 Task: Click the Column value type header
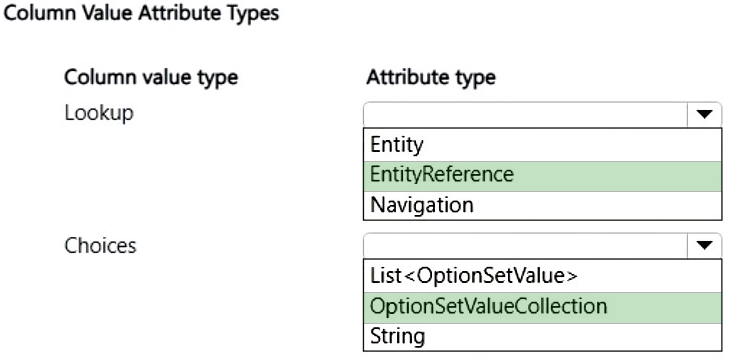click(151, 77)
